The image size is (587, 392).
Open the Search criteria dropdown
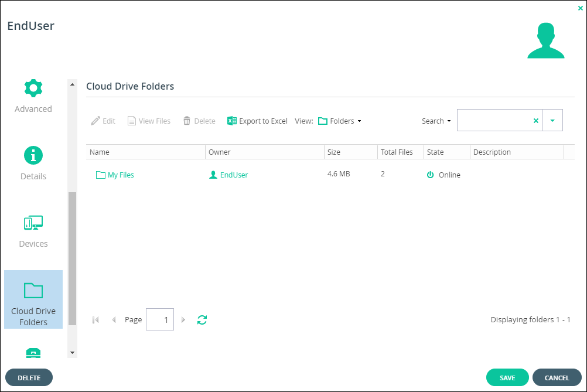pos(436,121)
